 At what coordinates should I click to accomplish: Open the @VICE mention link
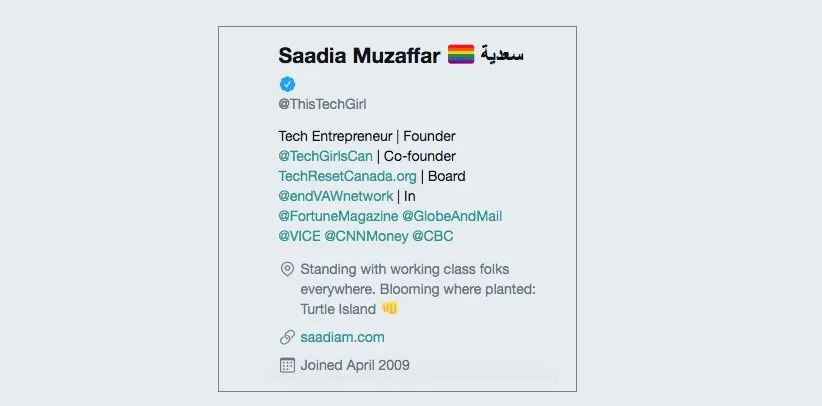(x=300, y=236)
